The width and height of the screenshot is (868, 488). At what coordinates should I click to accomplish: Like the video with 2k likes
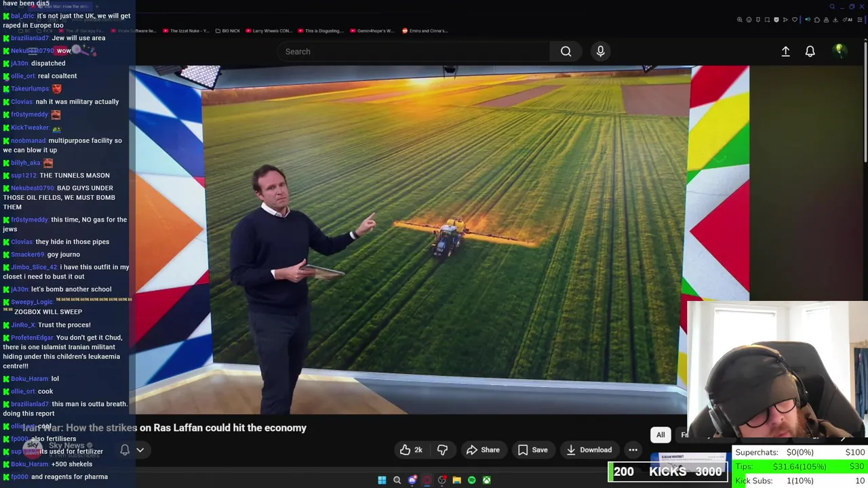tap(411, 449)
